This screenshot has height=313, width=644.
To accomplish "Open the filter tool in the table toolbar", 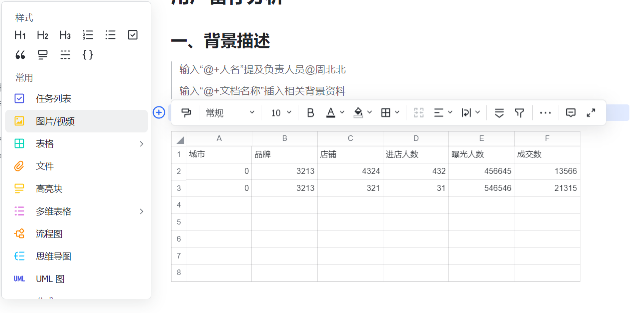I will 519,112.
